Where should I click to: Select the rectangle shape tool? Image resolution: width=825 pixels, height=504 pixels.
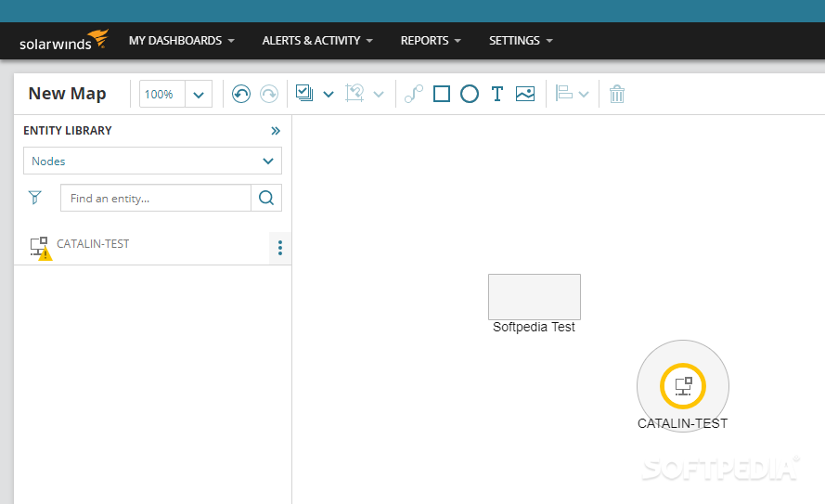click(442, 94)
